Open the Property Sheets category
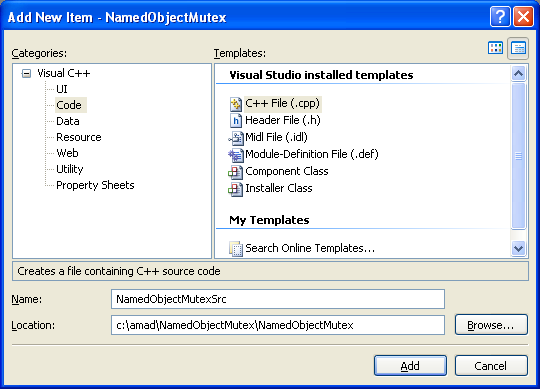The height and width of the screenshot is (389, 540). coord(95,185)
